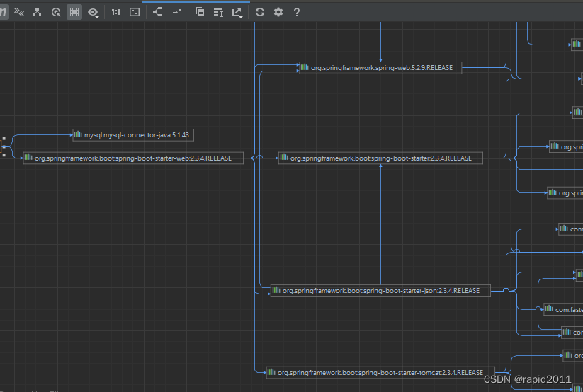Apply current layout with branching icon
Viewport: 583px width, 392px height.
click(158, 12)
